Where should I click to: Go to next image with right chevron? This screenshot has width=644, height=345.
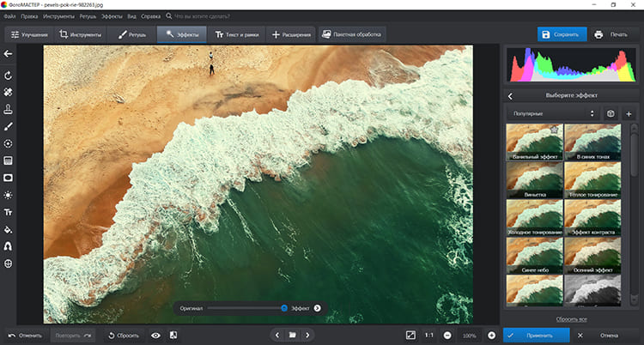(307, 335)
